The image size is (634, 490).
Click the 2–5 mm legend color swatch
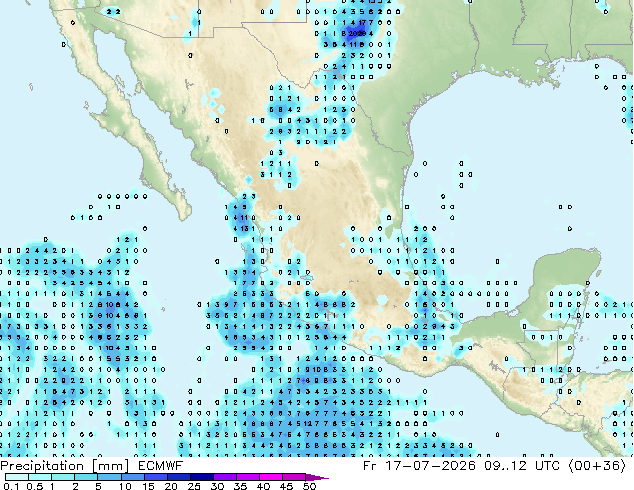pos(86,477)
